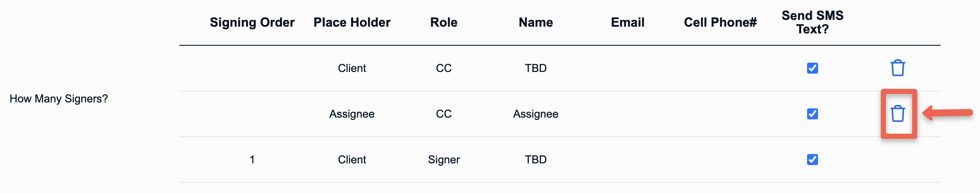The width and height of the screenshot is (980, 193).
Task: Click the Email column header
Action: (x=628, y=22)
